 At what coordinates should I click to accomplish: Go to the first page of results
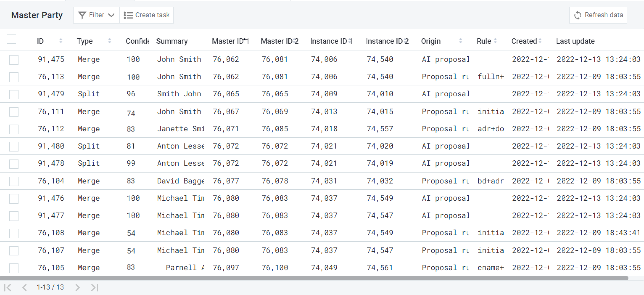click(8, 287)
